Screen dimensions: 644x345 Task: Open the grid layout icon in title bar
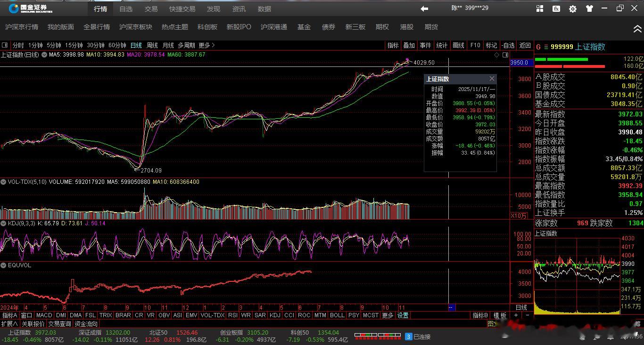(x=540, y=8)
